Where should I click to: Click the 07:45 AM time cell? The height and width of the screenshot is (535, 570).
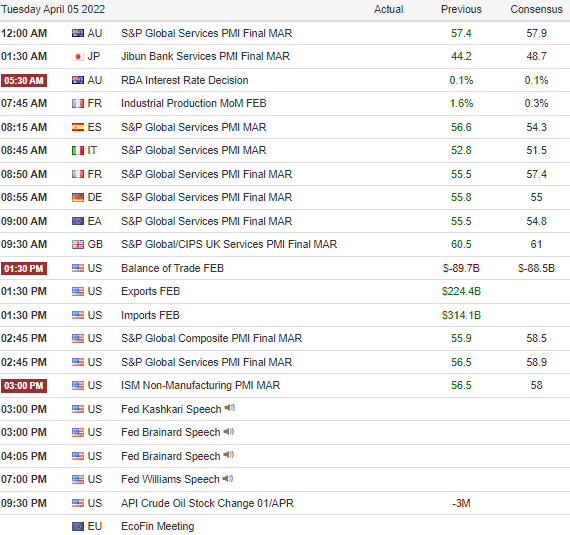[x=24, y=104]
